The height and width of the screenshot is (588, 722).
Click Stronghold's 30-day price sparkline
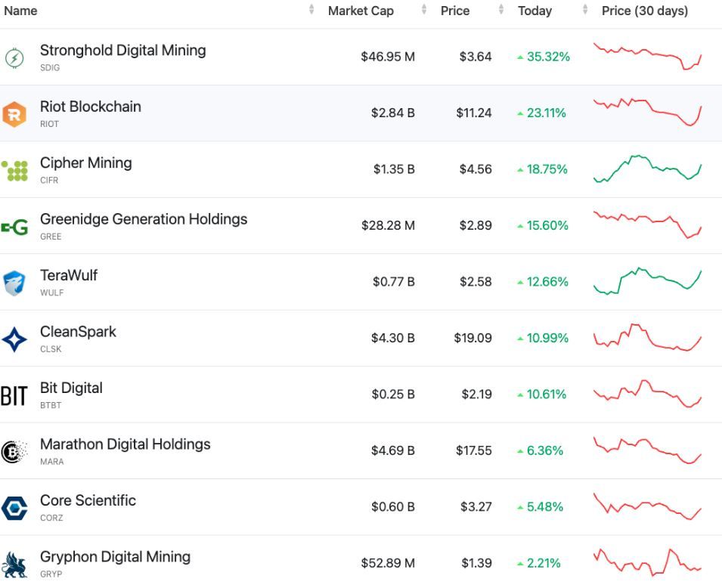coord(647,56)
